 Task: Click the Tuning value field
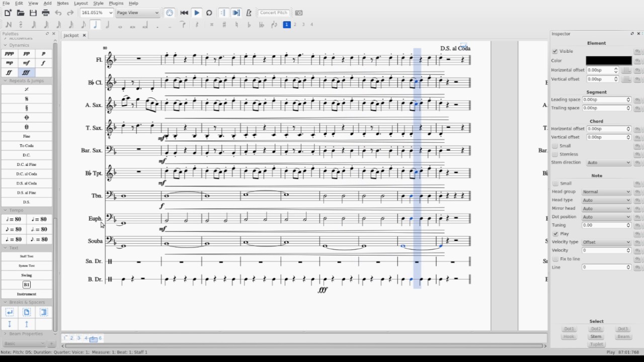coord(606,225)
